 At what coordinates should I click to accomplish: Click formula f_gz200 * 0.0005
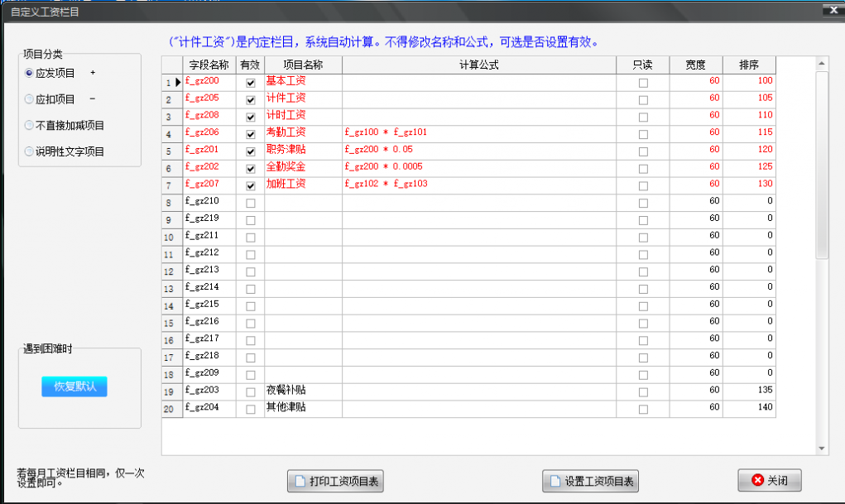(x=384, y=166)
